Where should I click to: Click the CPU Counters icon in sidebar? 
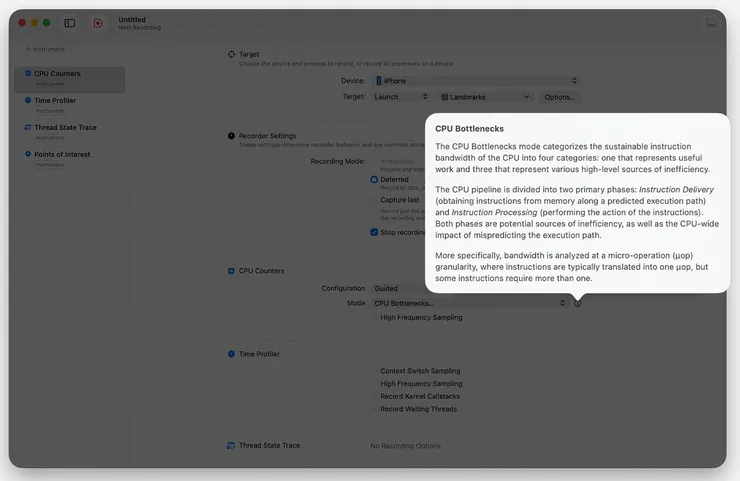coord(28,73)
